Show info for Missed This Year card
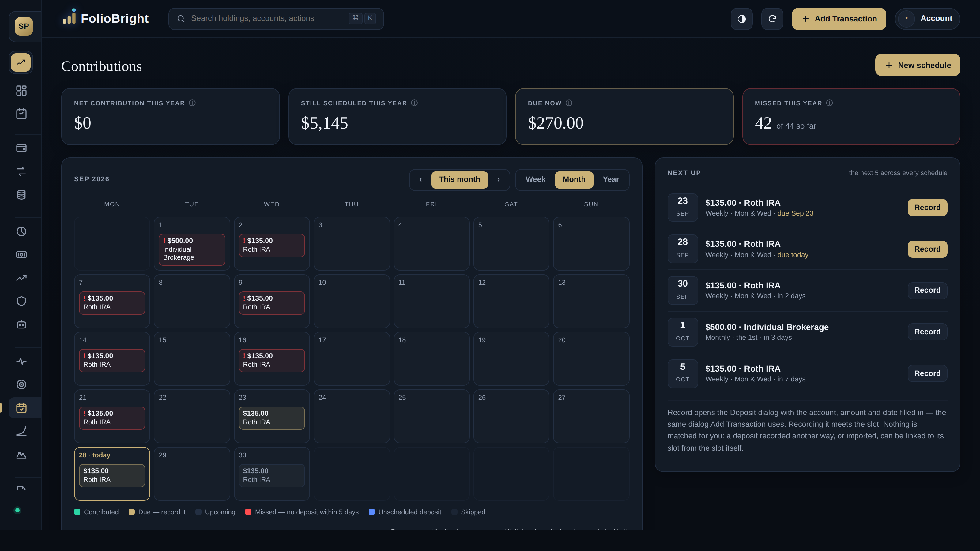 (x=829, y=103)
